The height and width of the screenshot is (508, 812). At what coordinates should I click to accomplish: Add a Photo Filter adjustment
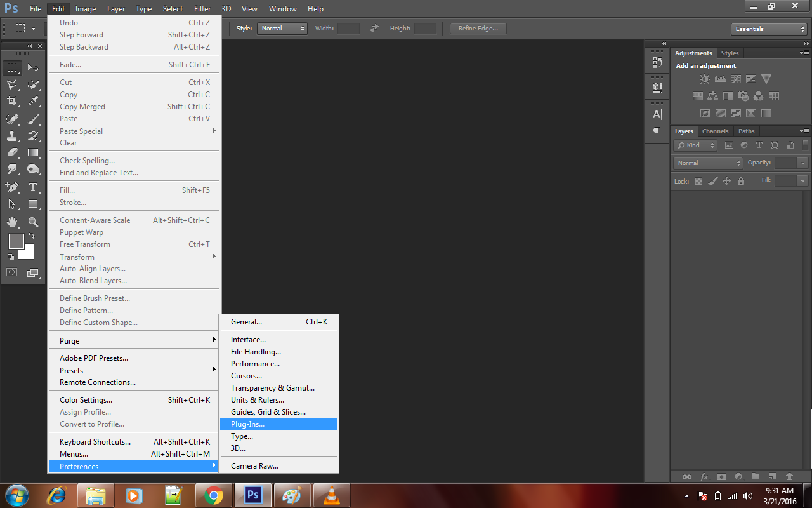click(x=743, y=97)
